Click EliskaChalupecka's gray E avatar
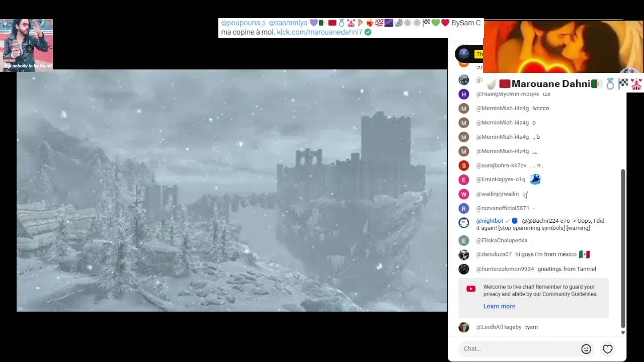This screenshot has height=362, width=644. [464, 240]
